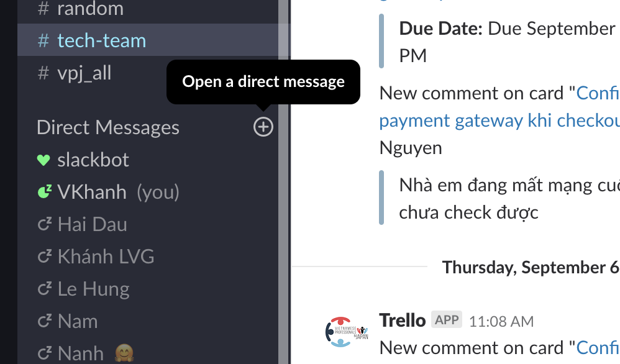
Task: Open direct message with slackbot
Action: click(x=93, y=160)
